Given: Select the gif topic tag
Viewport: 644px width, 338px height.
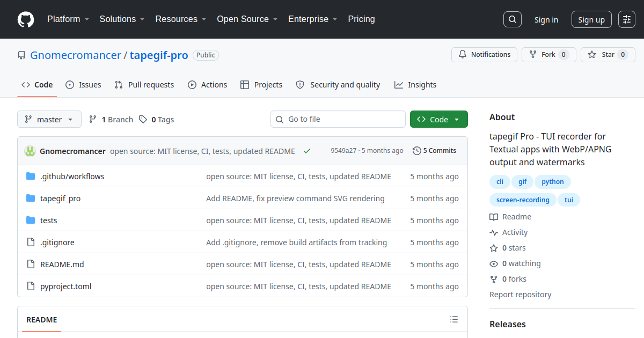Looking at the screenshot, I should coord(522,182).
